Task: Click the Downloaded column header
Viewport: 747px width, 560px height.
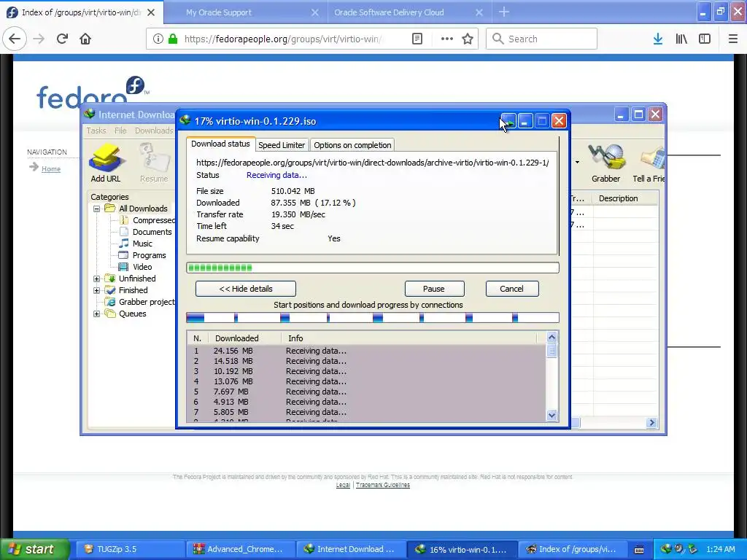Action: pos(245,338)
